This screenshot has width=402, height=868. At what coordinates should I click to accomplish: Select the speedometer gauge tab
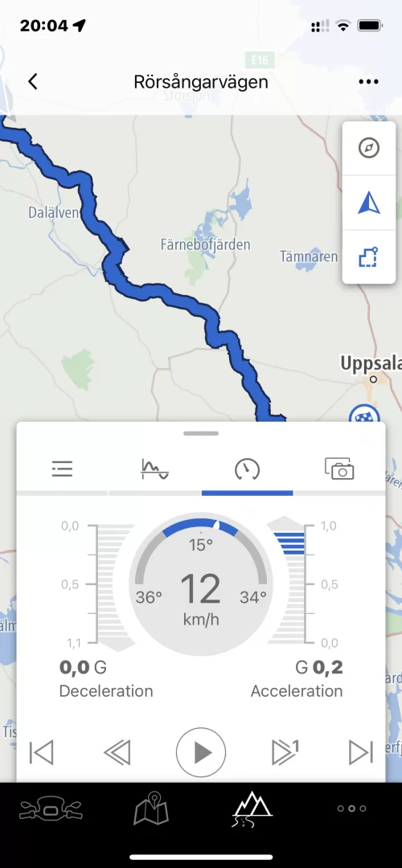pos(247,470)
